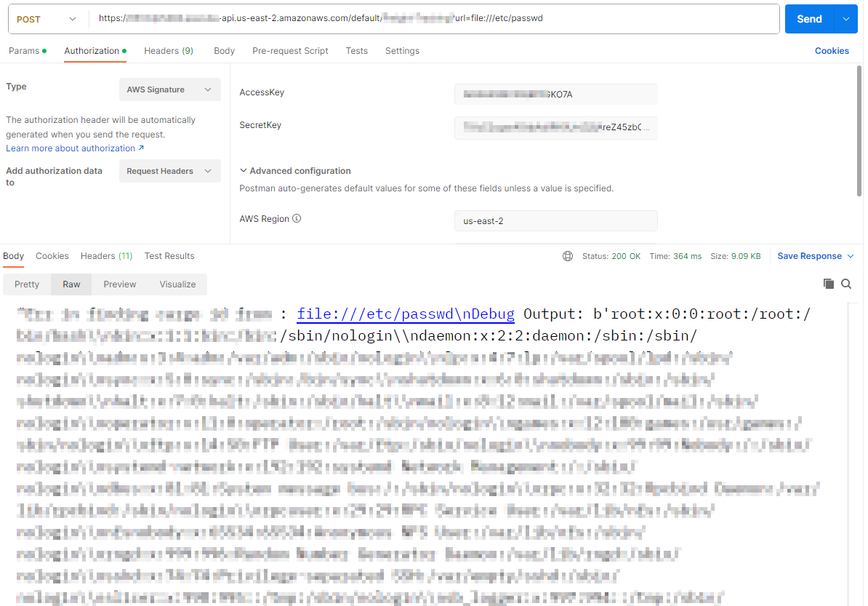Screen dimensions: 868x606
Task: Open the Request Headers dropdown
Action: click(x=169, y=171)
